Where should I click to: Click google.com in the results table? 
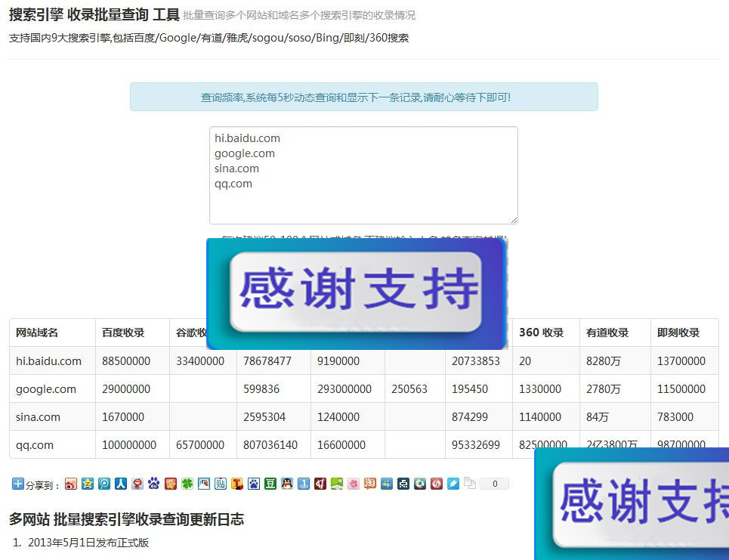[46, 389]
